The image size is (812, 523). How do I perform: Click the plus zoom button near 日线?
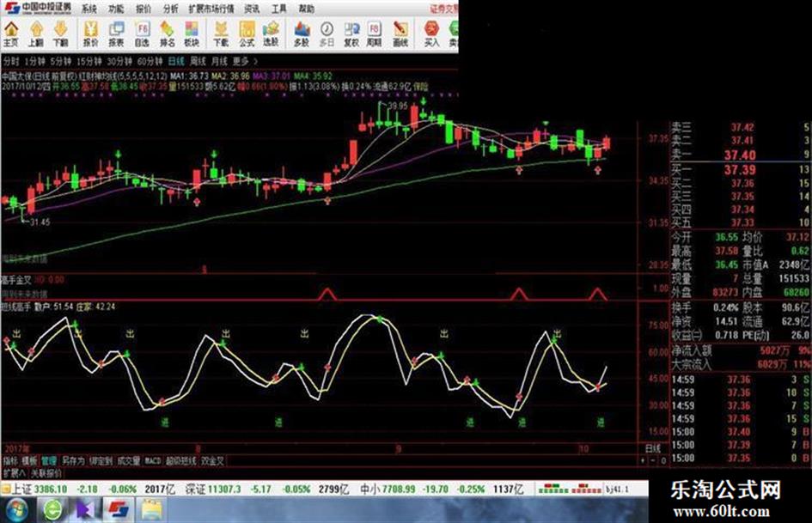644,460
